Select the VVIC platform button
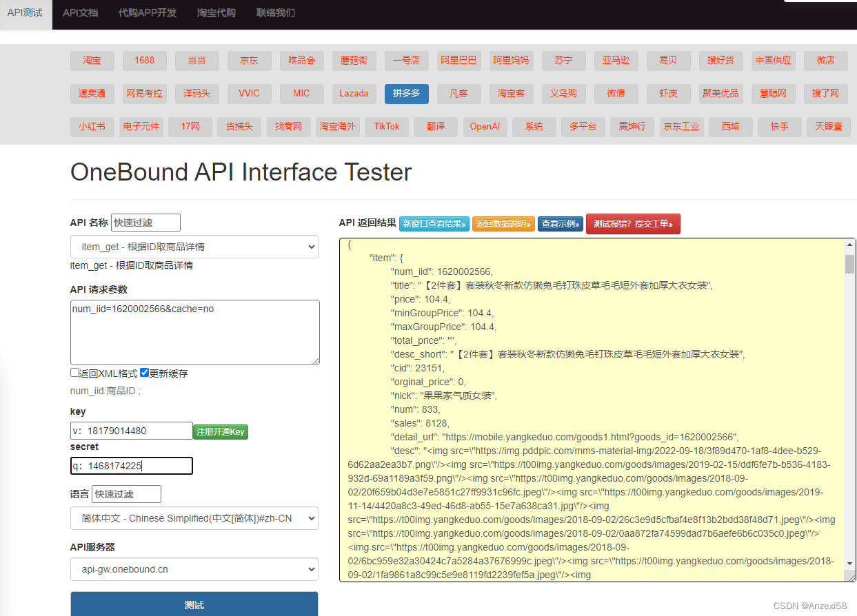 (250, 94)
